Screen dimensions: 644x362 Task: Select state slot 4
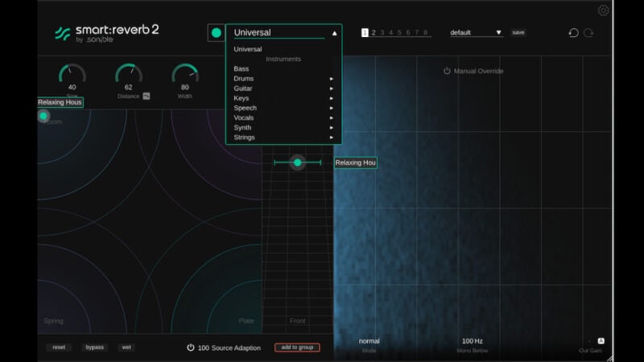391,32
